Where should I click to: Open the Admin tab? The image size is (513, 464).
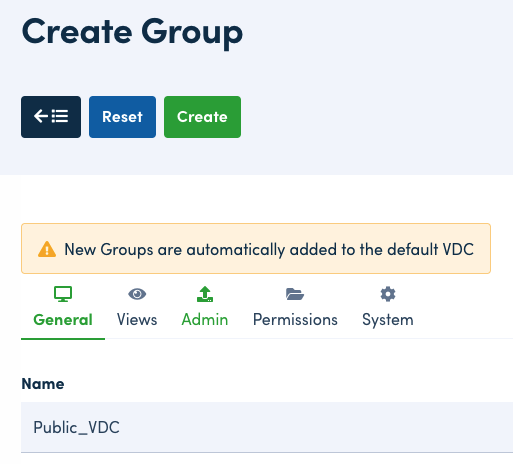[205, 320]
